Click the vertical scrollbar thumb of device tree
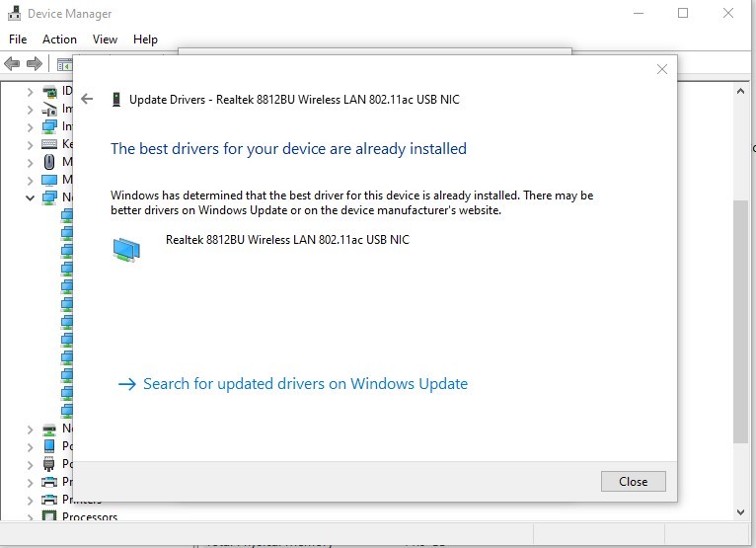 coord(740,321)
